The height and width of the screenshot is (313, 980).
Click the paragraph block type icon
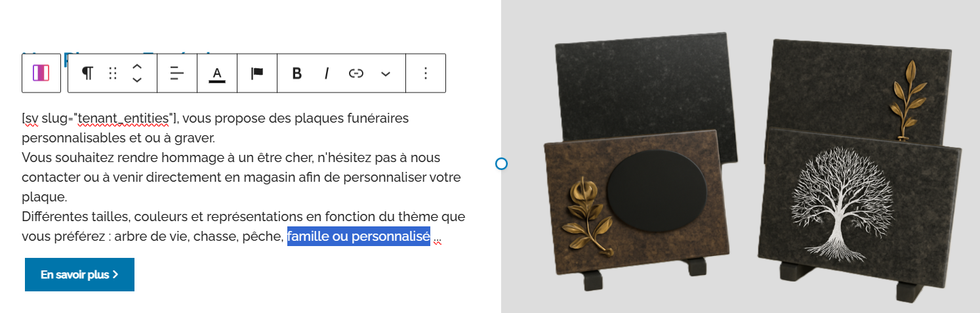coord(87,73)
